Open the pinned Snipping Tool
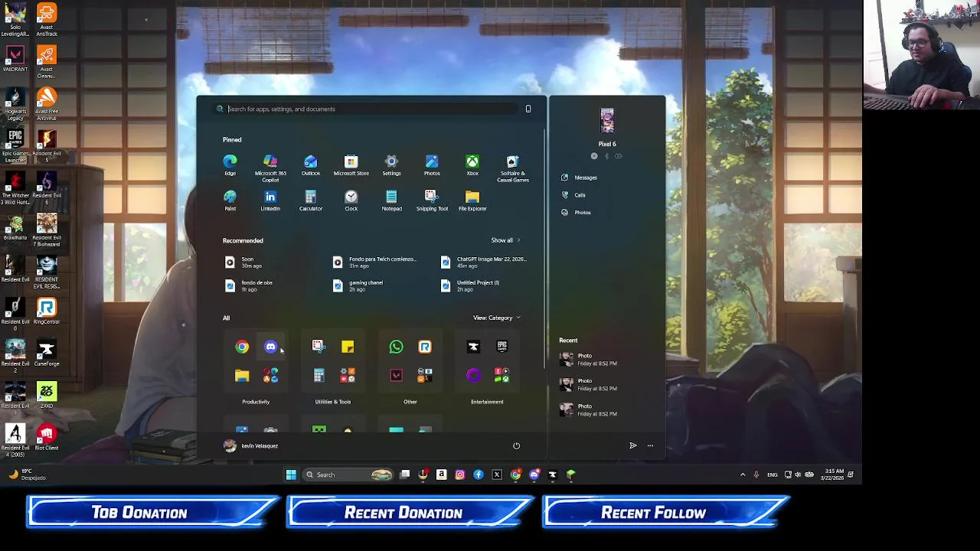The width and height of the screenshot is (980, 551). [x=432, y=201]
